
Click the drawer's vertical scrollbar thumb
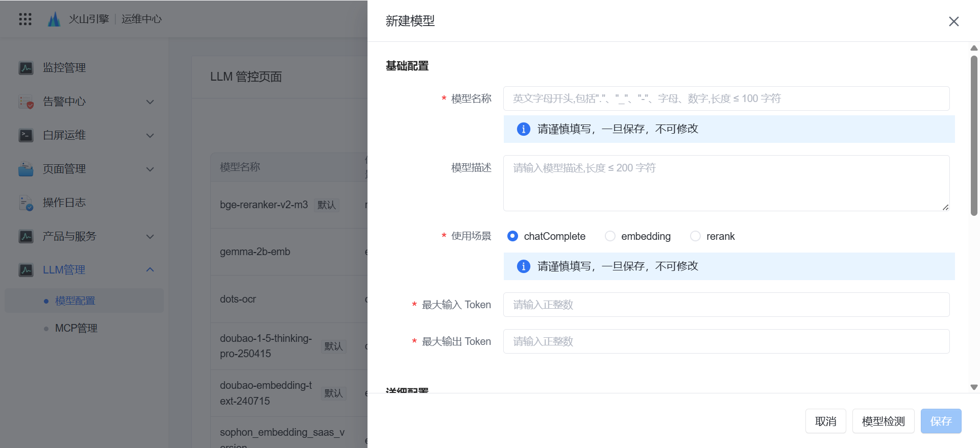tap(974, 135)
